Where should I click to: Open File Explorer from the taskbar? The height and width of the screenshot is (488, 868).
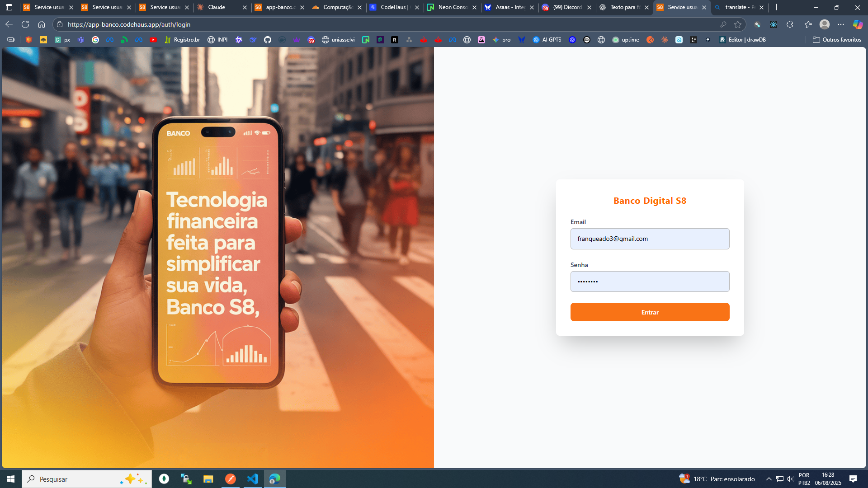click(x=208, y=479)
